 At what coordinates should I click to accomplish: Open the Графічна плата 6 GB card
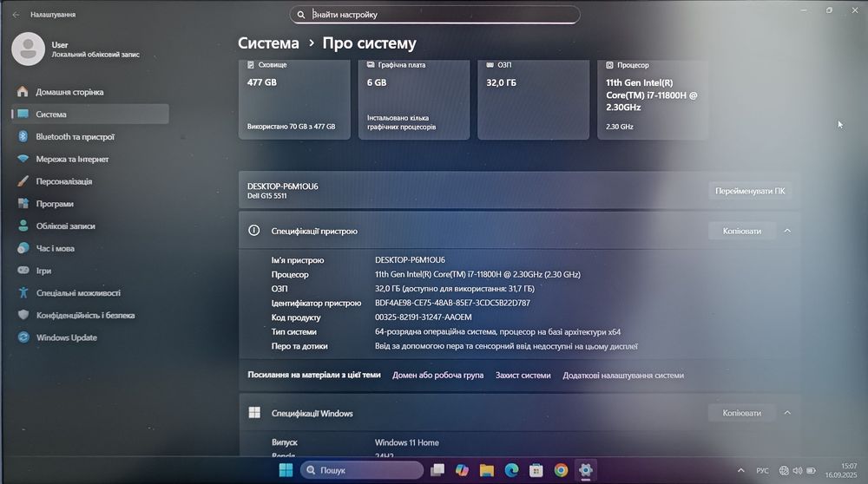click(x=414, y=100)
